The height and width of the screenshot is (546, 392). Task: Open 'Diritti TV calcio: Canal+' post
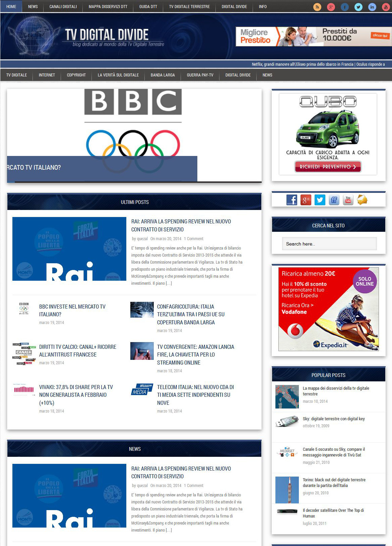[x=78, y=351]
